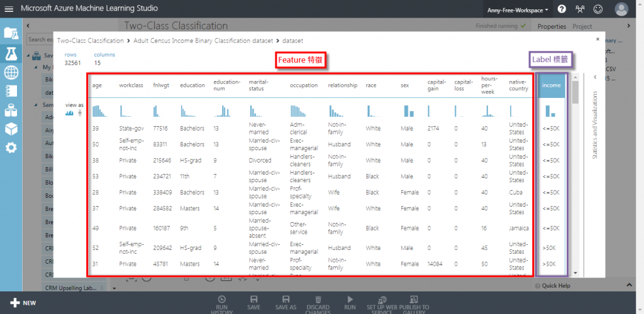
Task: Open the Anny-Free-Workspace dropdown
Action: pos(518,10)
